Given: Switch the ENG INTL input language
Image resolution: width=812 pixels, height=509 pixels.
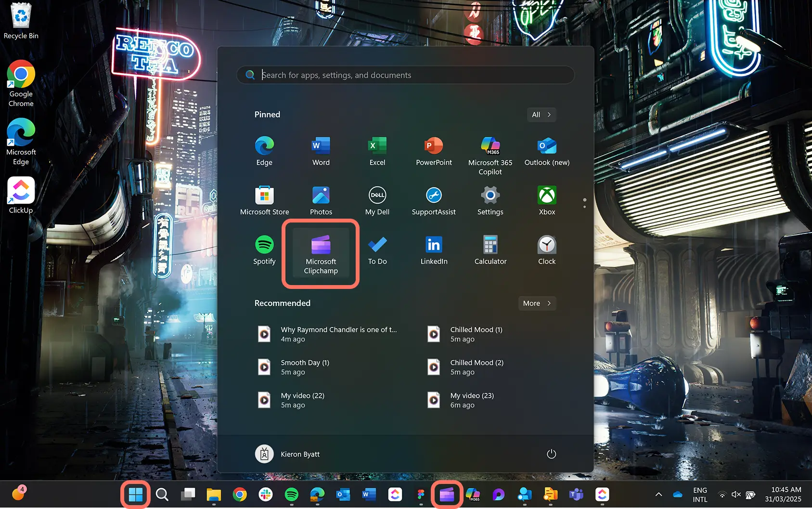Looking at the screenshot, I should click(x=700, y=495).
